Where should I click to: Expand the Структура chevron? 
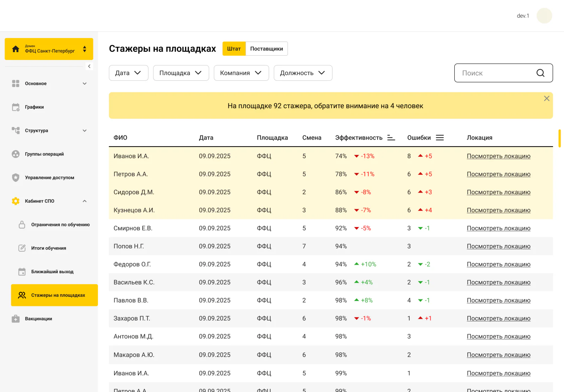pyautogui.click(x=85, y=130)
